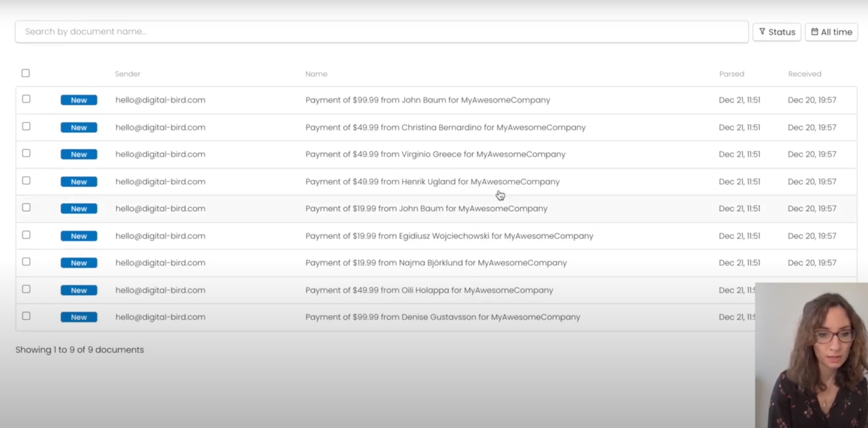Select checkbox for Christina Bernardino payment

click(26, 126)
